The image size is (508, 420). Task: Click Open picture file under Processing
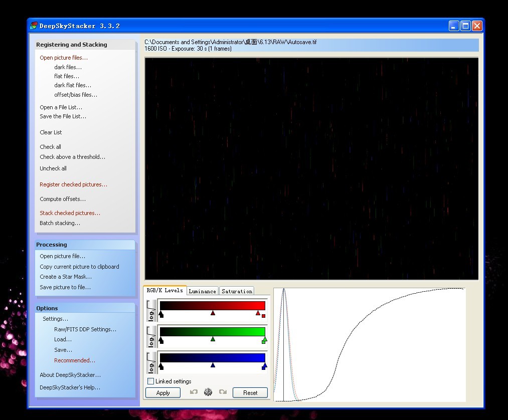(x=62, y=256)
